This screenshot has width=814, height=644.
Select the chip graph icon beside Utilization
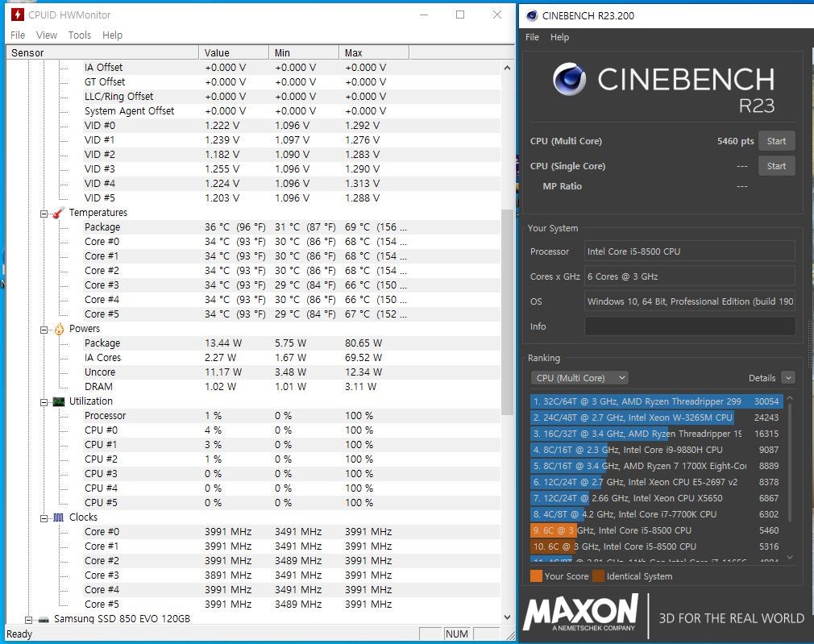point(59,401)
